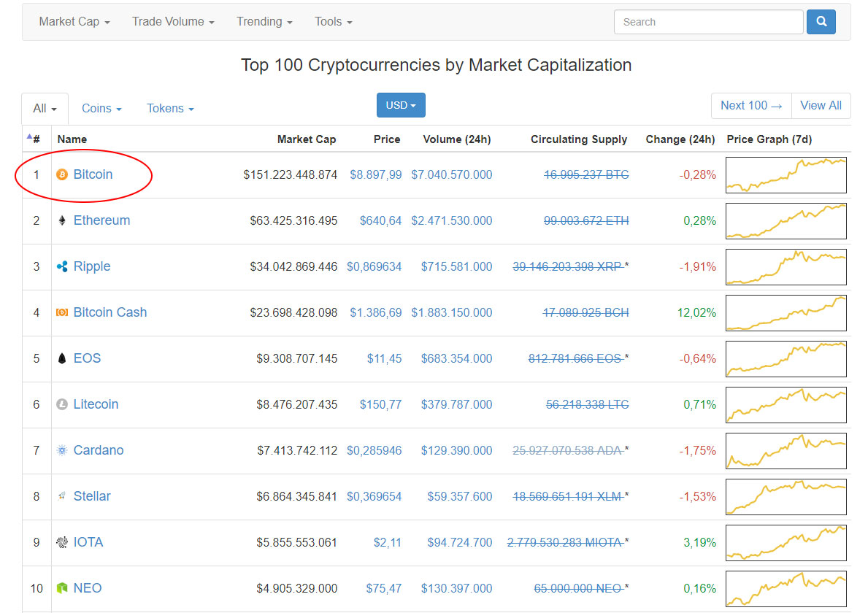Click Bitcoin Cash change 12,02%
Screen dimensions: 868x613
(696, 312)
